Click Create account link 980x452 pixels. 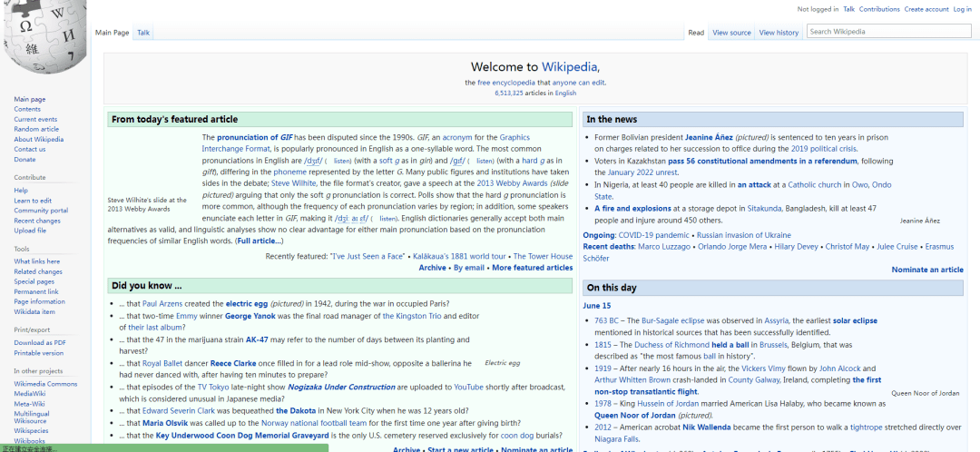tap(926, 9)
